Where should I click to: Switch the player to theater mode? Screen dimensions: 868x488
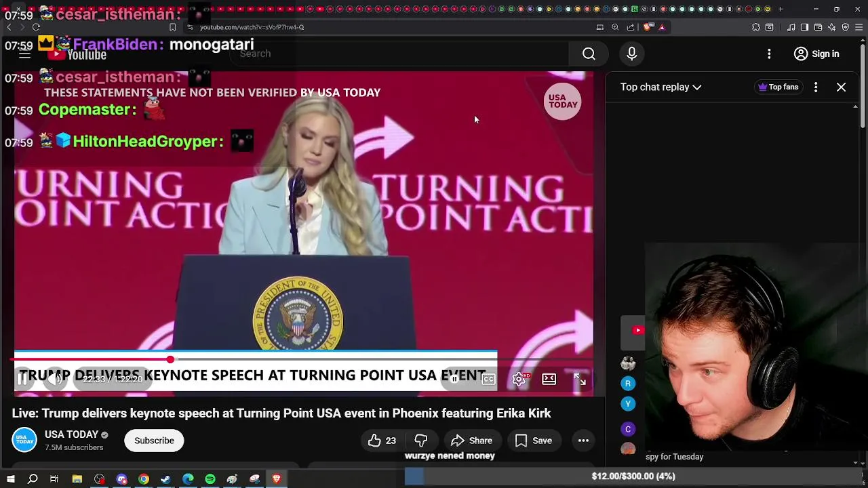click(x=549, y=380)
